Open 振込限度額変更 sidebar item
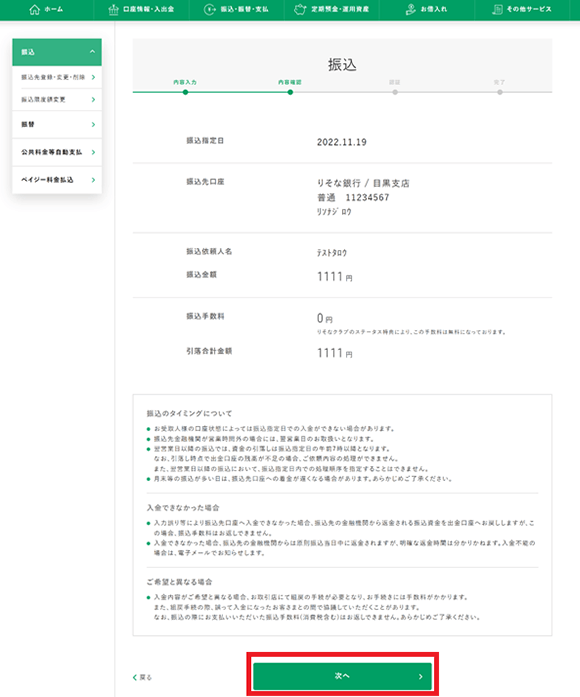The image size is (580, 697). pos(57,99)
